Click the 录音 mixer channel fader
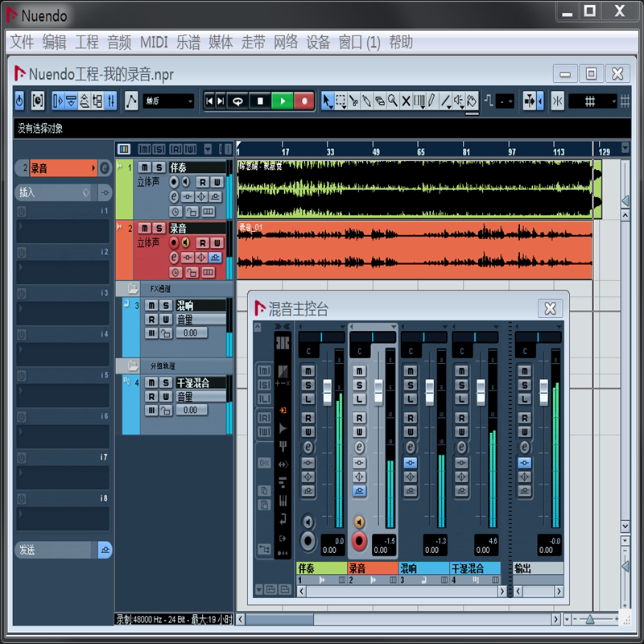The height and width of the screenshot is (644, 644). 378,392
